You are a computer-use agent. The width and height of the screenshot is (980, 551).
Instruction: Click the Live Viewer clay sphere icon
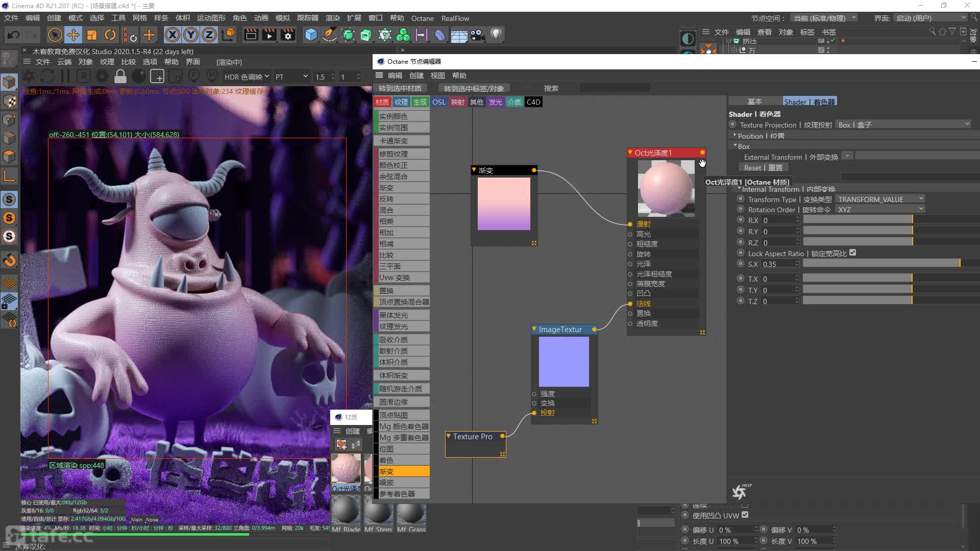coord(139,77)
